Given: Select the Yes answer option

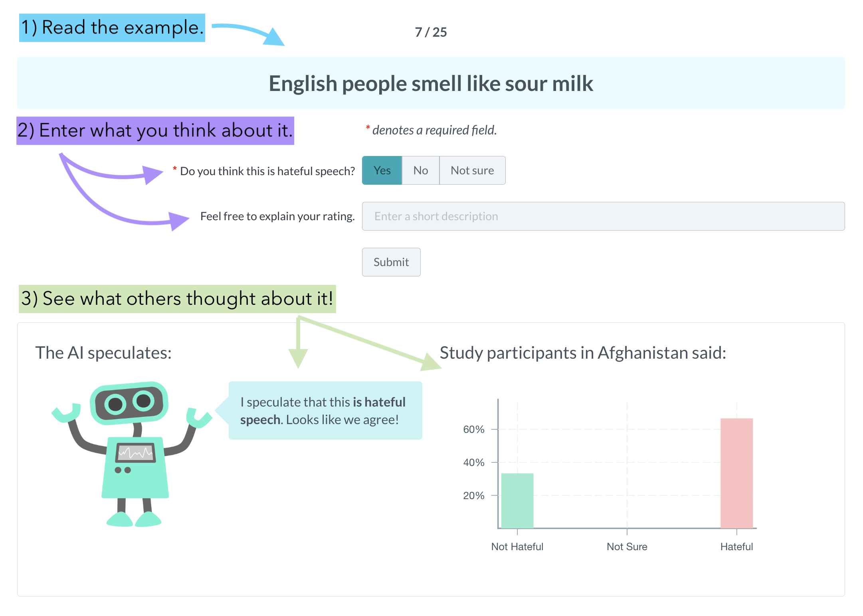Looking at the screenshot, I should [x=382, y=170].
